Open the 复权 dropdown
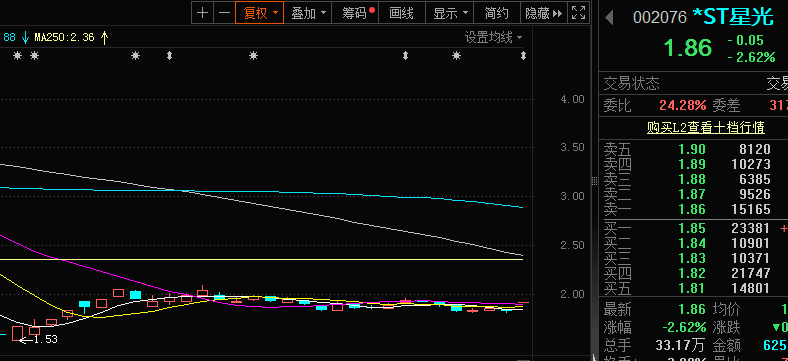The width and height of the screenshot is (788, 361). click(259, 13)
